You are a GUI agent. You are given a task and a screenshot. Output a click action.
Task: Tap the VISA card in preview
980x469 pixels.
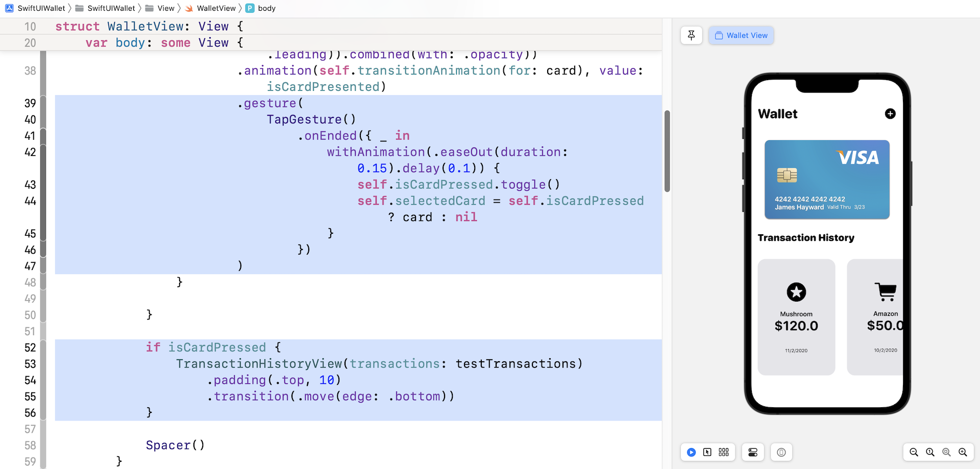pos(827,180)
